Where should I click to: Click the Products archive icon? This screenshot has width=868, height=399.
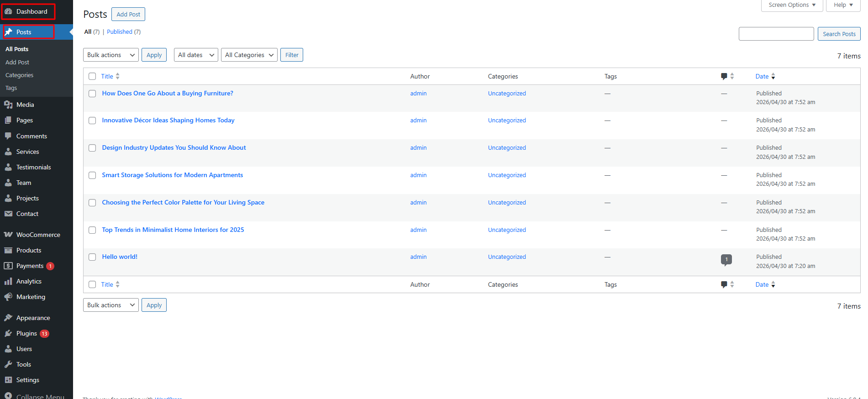pos(8,250)
